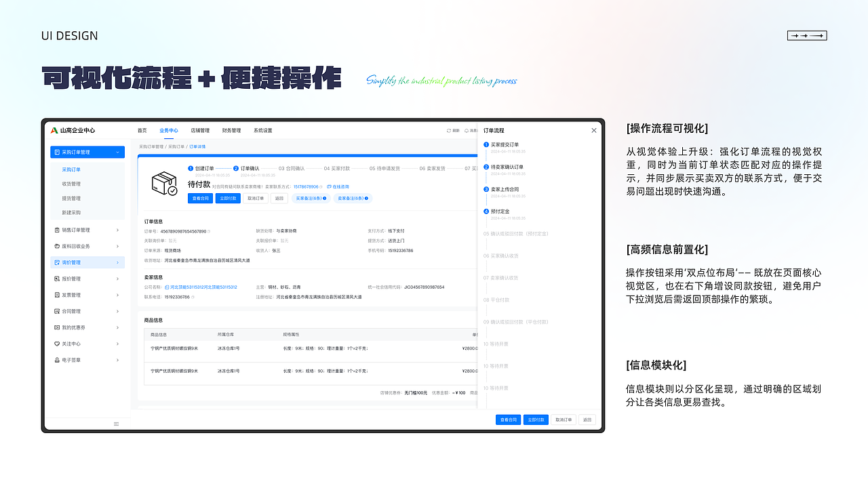Image resolution: width=868 pixels, height=488 pixels.
Task: Click breadcrumb 采购订单管理
Action: [151, 146]
